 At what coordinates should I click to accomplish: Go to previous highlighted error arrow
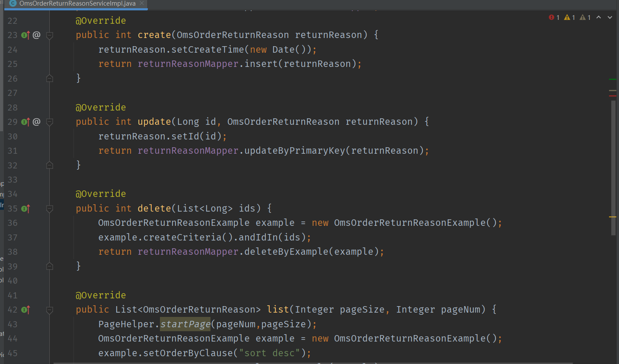(599, 17)
